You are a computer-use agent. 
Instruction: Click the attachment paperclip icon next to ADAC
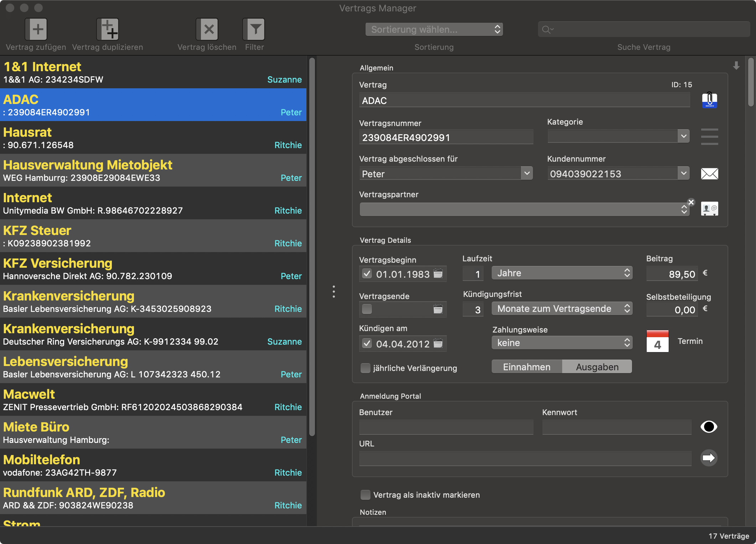[709, 100]
